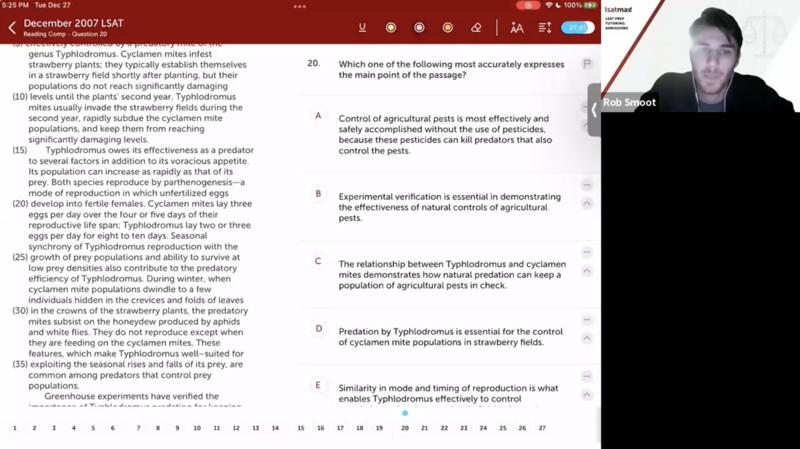
Task: Jump to question 14 in the navigator
Action: tap(275, 428)
